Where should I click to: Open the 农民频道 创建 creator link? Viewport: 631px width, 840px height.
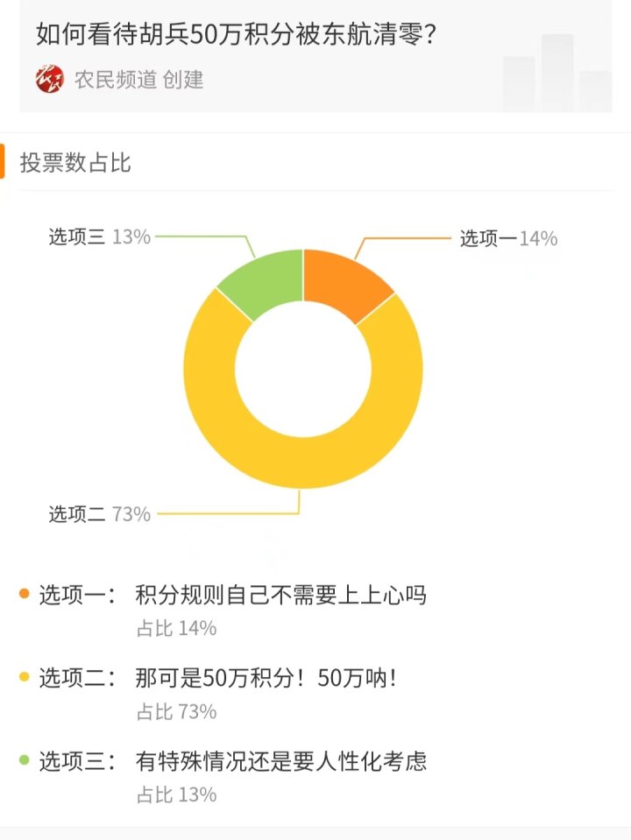pyautogui.click(x=138, y=80)
